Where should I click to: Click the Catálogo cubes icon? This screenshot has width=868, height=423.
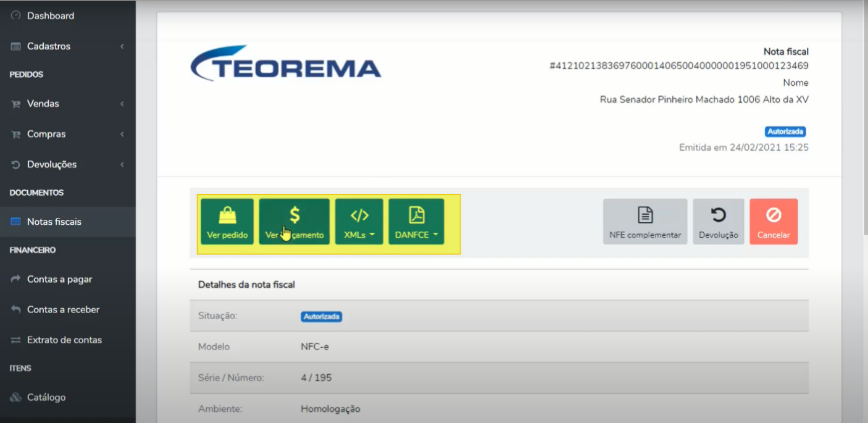click(16, 397)
